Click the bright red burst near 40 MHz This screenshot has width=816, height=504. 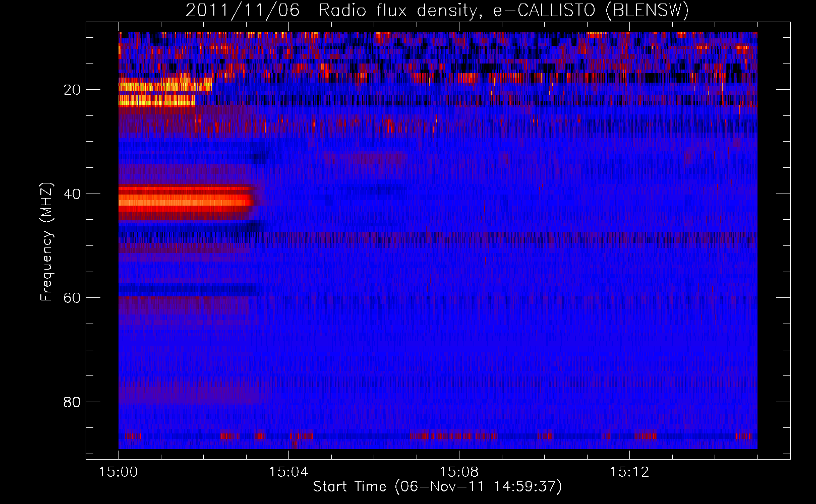186,202
